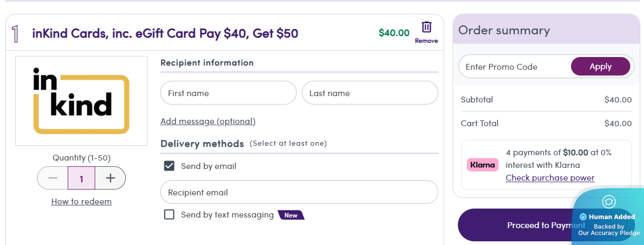Click the Enter Promo Code field
Screen dimensions: 644x245
pos(514,67)
